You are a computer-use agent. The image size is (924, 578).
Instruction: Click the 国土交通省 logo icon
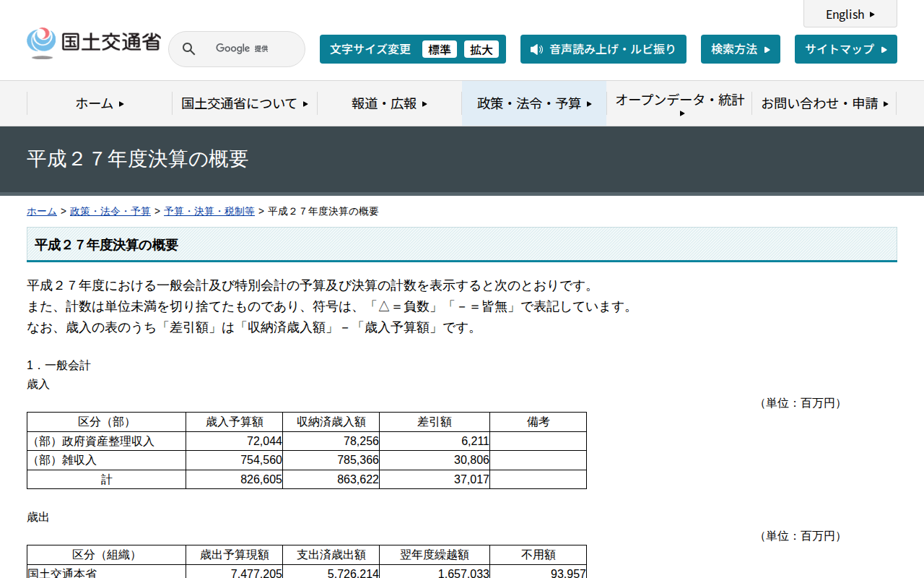[40, 42]
